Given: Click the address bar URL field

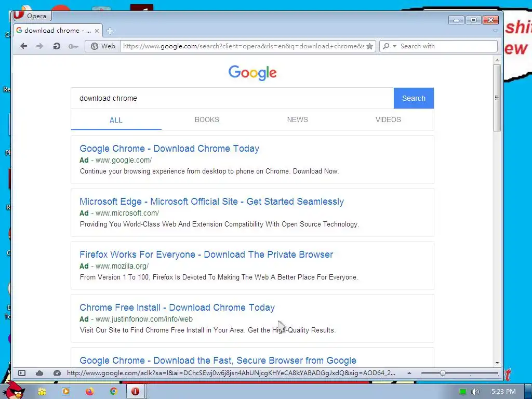Looking at the screenshot, I should click(243, 46).
